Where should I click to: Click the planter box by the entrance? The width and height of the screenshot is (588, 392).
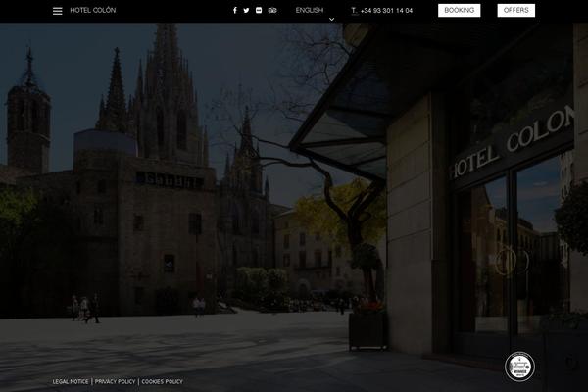[x=367, y=329]
